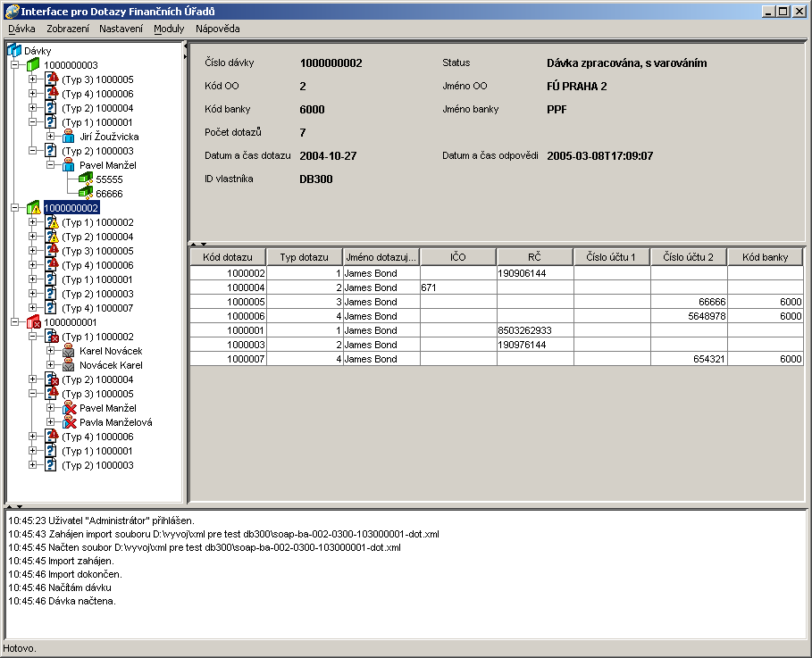Click the application icon in the title bar
This screenshot has height=658, width=812.
(12, 11)
